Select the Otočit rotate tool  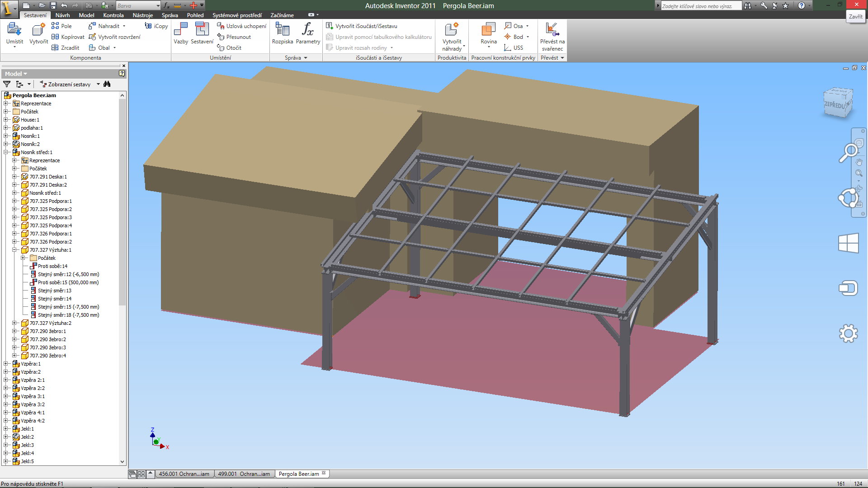(229, 47)
